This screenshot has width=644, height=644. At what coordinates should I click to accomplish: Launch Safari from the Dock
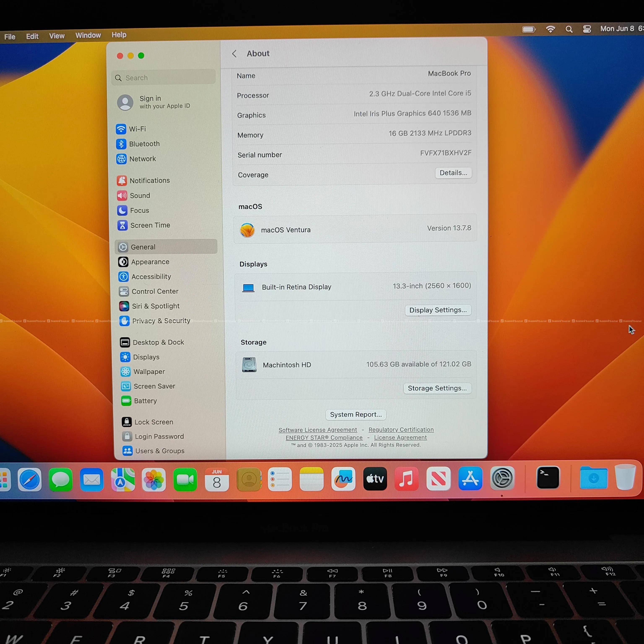point(30,480)
